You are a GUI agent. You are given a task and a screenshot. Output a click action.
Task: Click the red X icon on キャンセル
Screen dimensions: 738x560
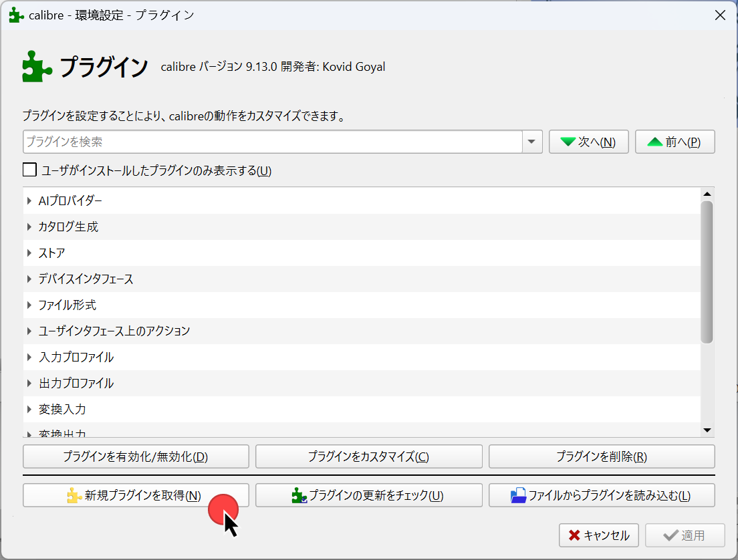click(574, 535)
